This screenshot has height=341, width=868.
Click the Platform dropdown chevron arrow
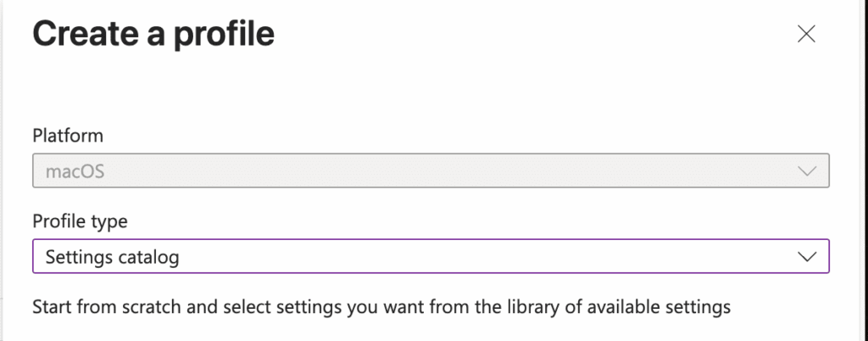click(807, 171)
